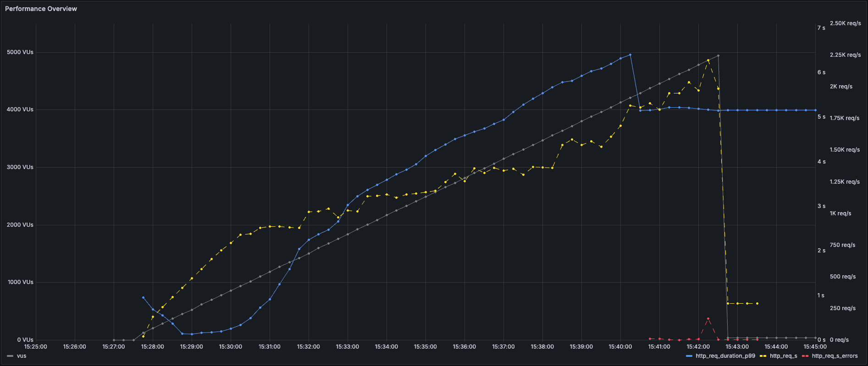
Task: Isolate the http_req_s series via legend label
Action: (x=783, y=356)
